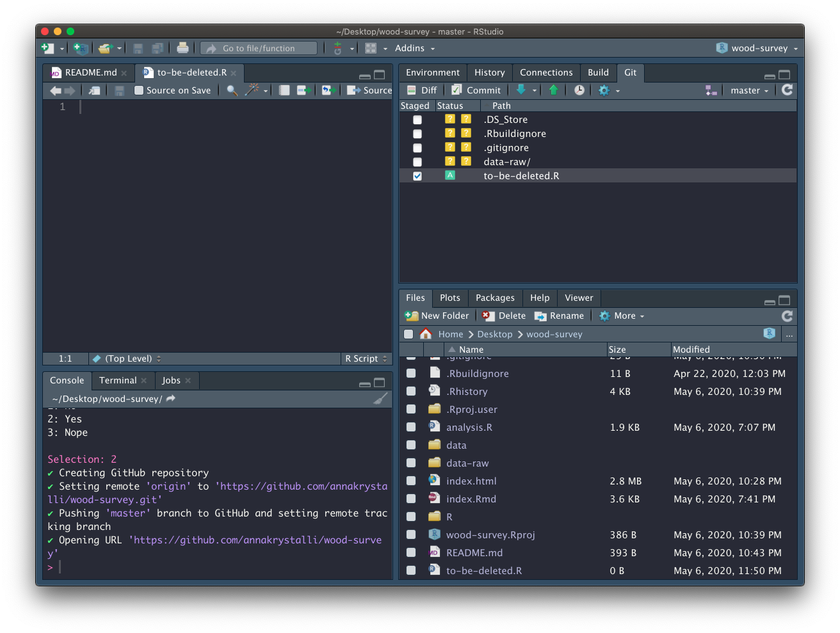Stage the .gitignore file in Git

(417, 148)
